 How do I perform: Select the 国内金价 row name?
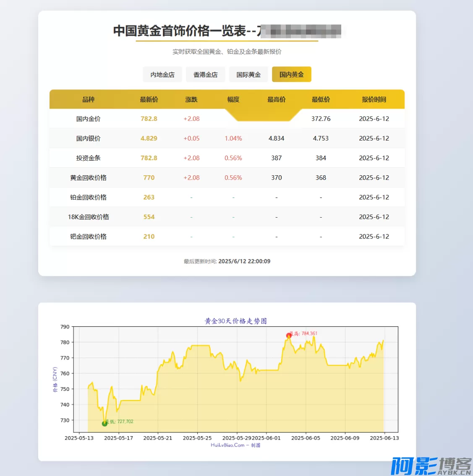click(x=88, y=119)
